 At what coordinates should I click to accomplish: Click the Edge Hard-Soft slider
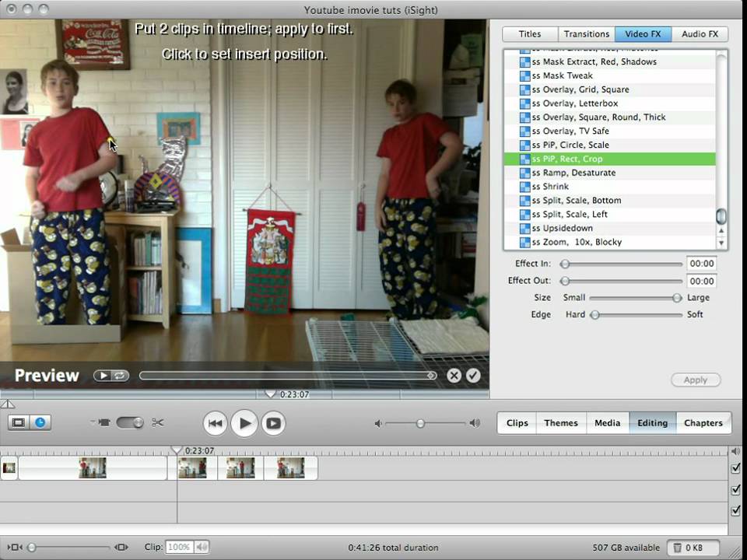point(636,315)
